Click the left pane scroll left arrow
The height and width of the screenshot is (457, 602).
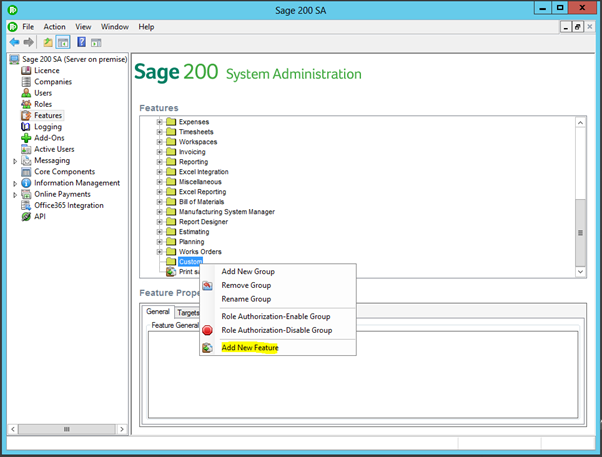13,429
